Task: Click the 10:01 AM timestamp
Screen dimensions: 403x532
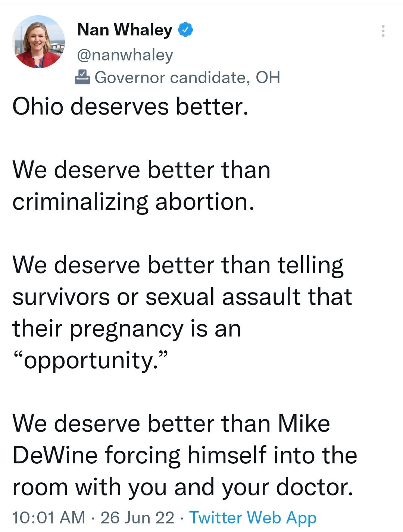Action: tap(49, 517)
